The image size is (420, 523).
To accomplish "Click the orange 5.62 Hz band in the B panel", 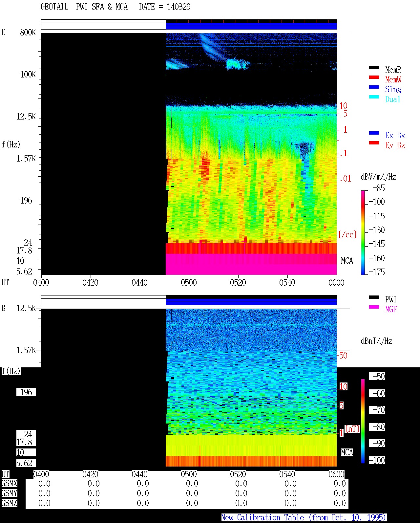I will 251,461.
